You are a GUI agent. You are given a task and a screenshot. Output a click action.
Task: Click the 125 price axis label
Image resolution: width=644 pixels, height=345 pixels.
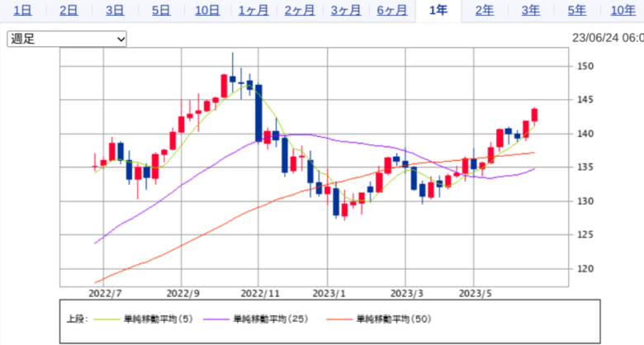pos(585,234)
